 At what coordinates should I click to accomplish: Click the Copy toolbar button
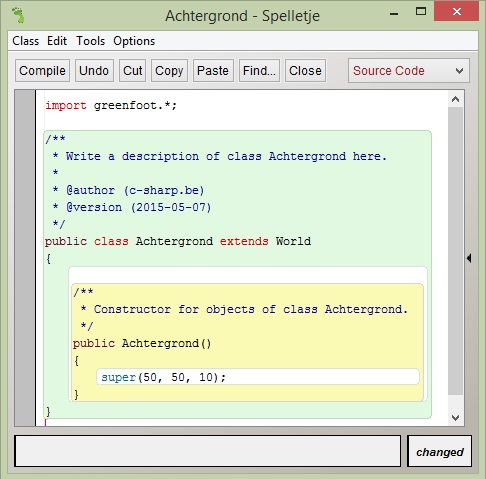(x=169, y=71)
